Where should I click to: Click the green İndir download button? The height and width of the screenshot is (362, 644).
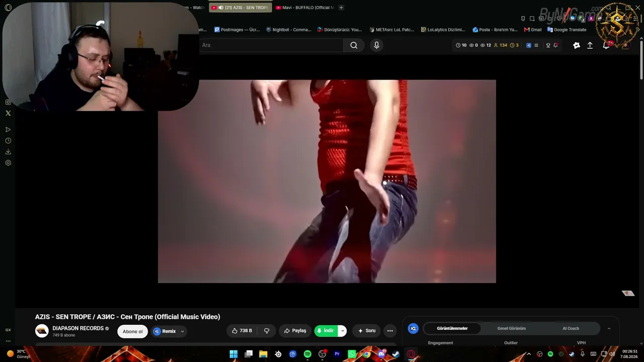coord(326,331)
